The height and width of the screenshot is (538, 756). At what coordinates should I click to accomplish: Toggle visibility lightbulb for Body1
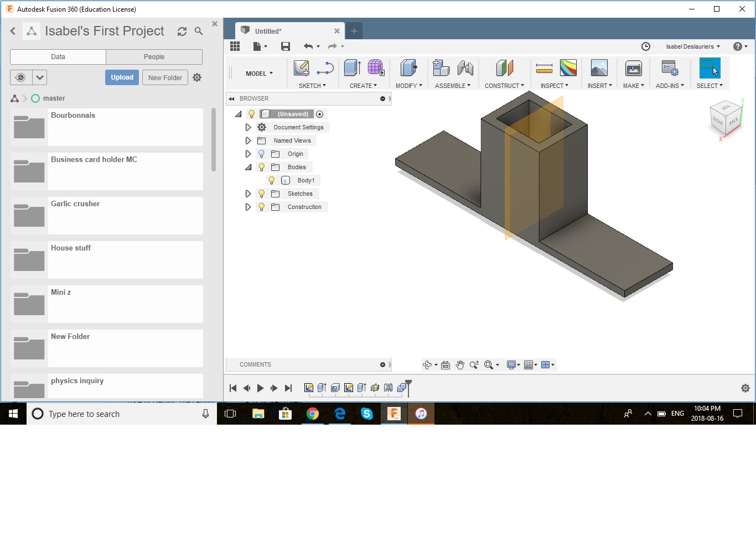pos(272,180)
